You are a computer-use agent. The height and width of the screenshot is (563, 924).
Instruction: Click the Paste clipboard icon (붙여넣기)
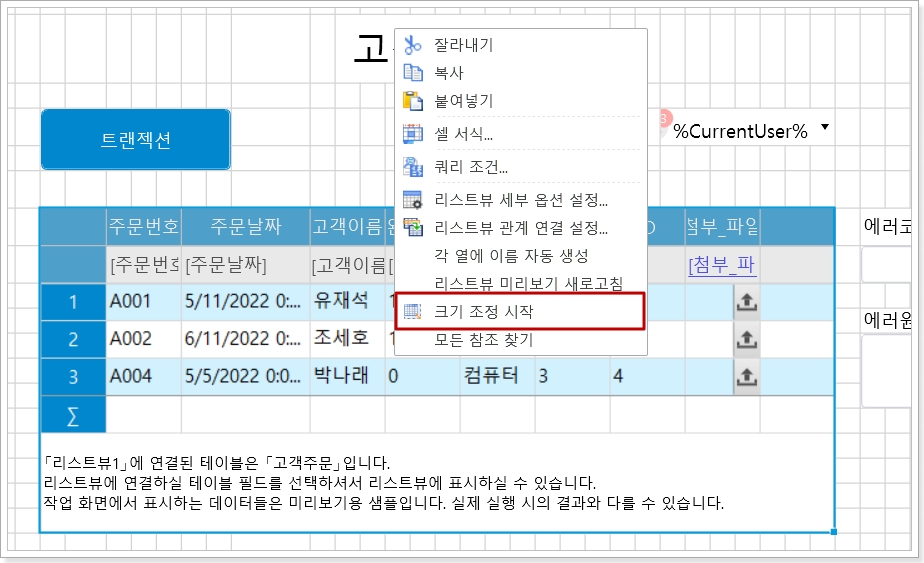(413, 101)
